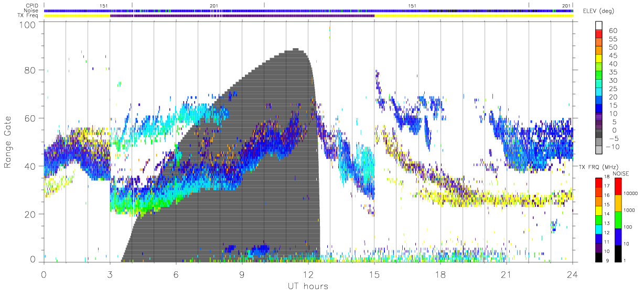Pick the red swatch on ELEV colorbar
This screenshot has height=297, width=644.
pos(599,34)
